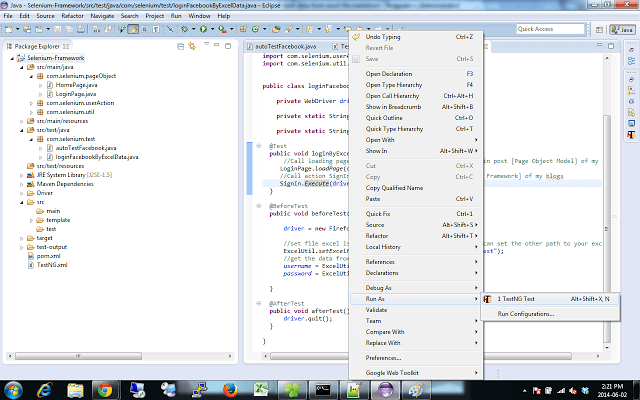
Task: Click the Eclipse taskbar icon
Action: (385, 390)
